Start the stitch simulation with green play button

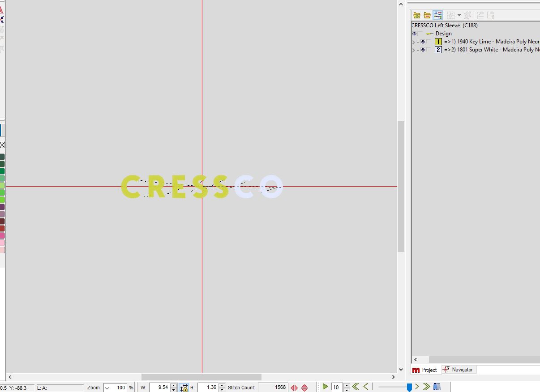coord(326,387)
